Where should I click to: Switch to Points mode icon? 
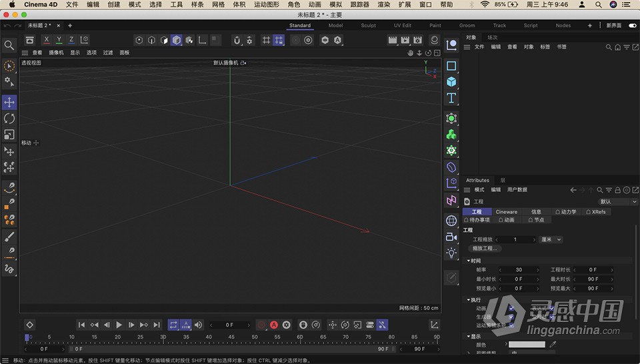139,40
